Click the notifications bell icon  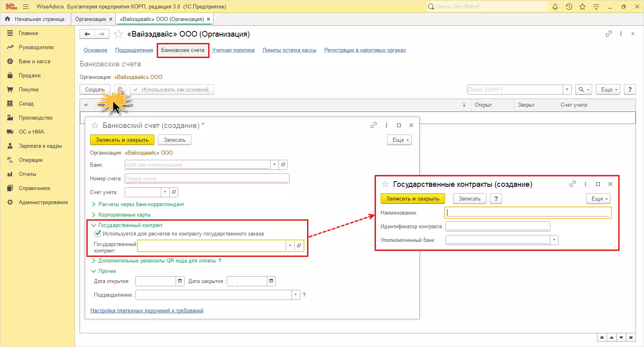coord(555,6)
